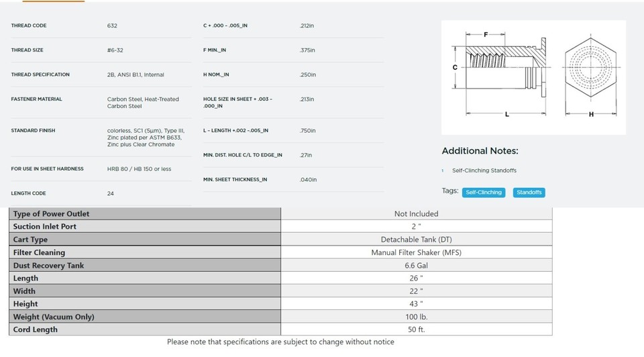644x357 pixels.
Task: Click the Standoffs tag
Action: click(x=529, y=193)
